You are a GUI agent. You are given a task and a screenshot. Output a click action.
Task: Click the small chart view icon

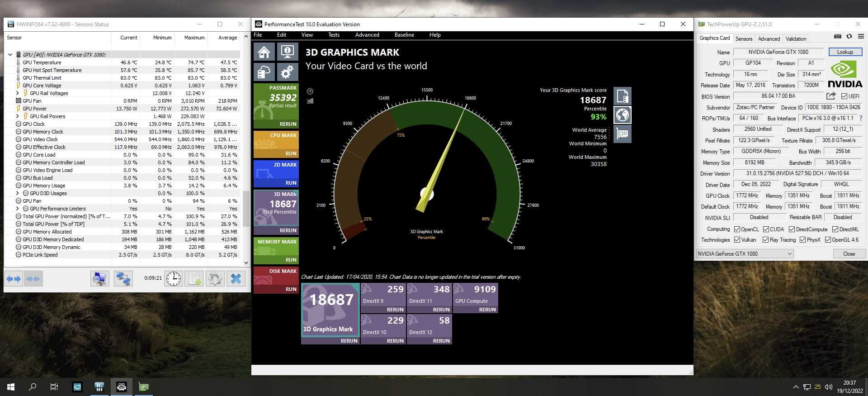(x=310, y=100)
